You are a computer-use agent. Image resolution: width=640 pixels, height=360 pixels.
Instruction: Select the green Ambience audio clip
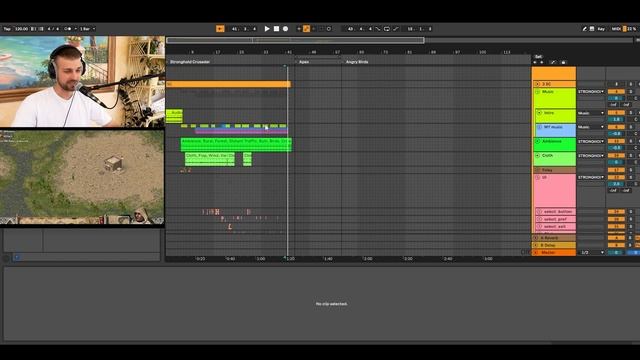236,144
